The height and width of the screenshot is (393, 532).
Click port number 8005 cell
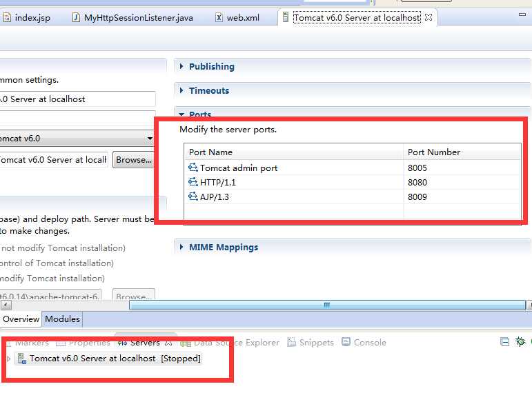tap(417, 168)
